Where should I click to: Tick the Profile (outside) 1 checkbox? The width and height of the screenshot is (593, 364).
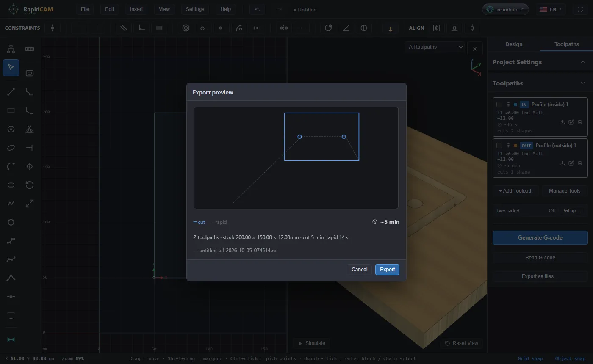(499, 146)
